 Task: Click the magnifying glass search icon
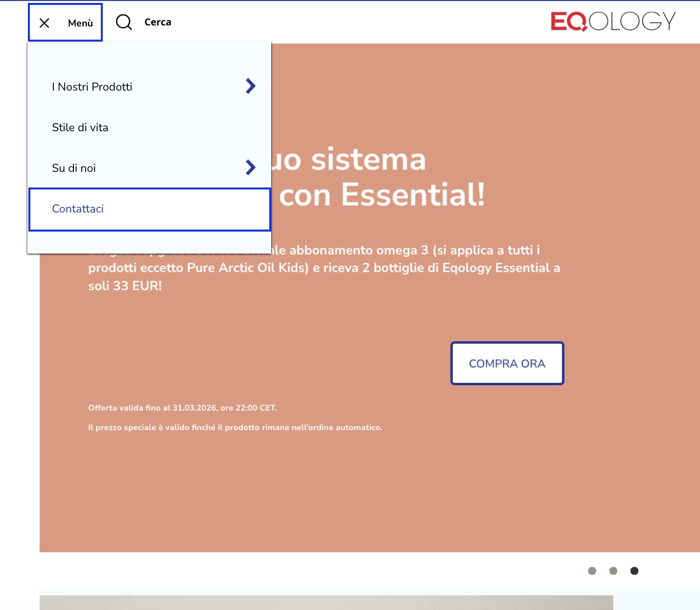[x=124, y=22]
